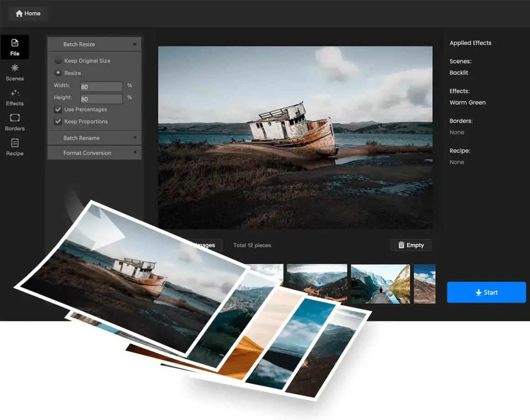
Task: Expand the Format Conversion section
Action: (134, 152)
